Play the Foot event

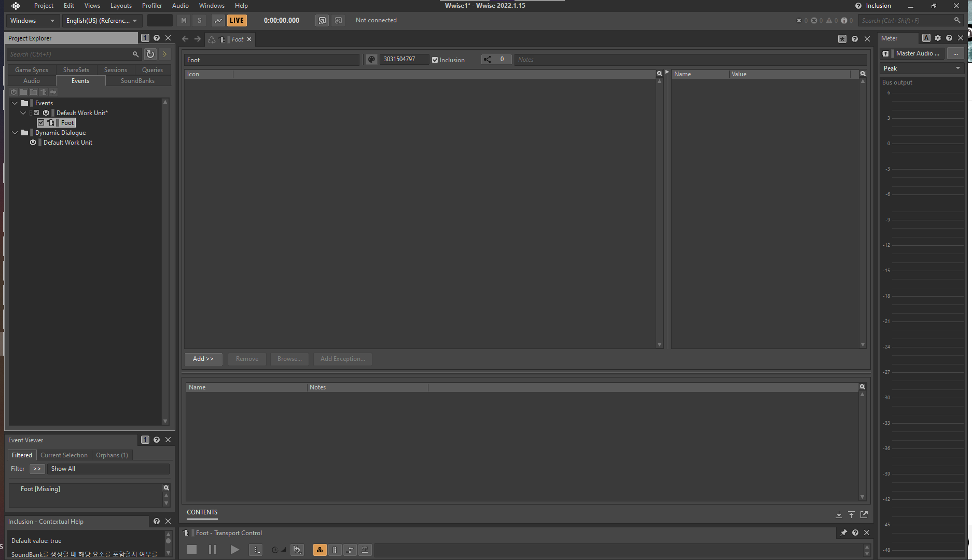pos(234,550)
